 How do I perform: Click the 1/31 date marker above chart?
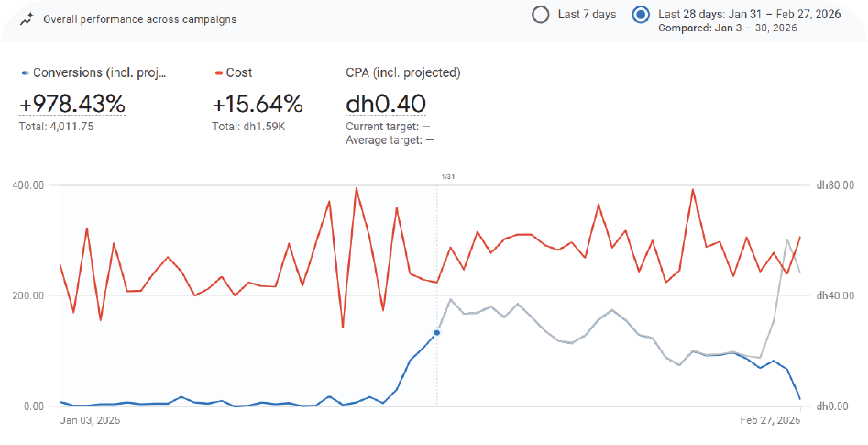tap(448, 176)
